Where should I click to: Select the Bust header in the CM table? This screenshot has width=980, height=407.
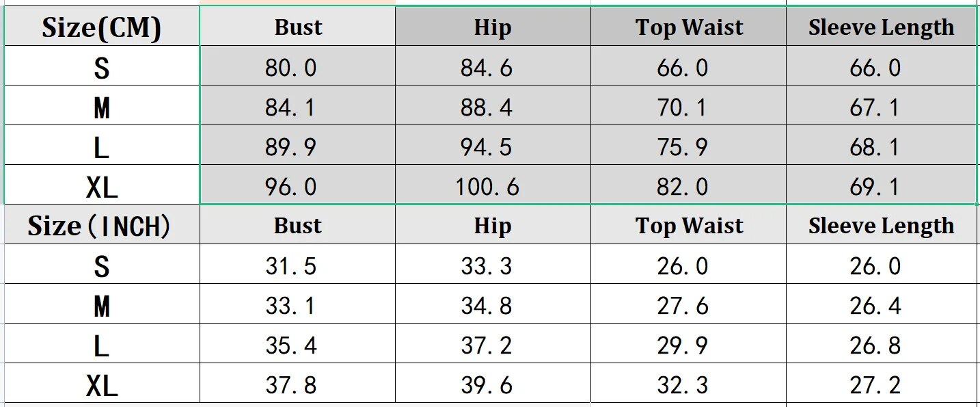[298, 27]
